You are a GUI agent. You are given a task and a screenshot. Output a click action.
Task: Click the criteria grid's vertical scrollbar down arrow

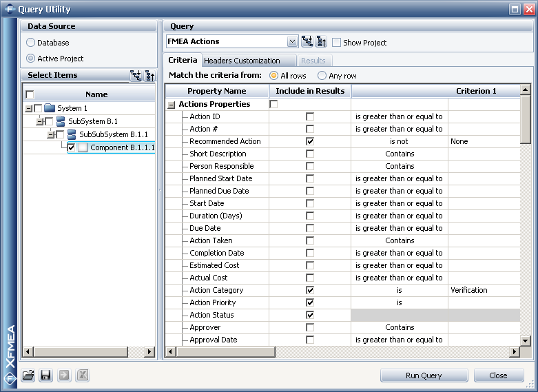(526, 340)
